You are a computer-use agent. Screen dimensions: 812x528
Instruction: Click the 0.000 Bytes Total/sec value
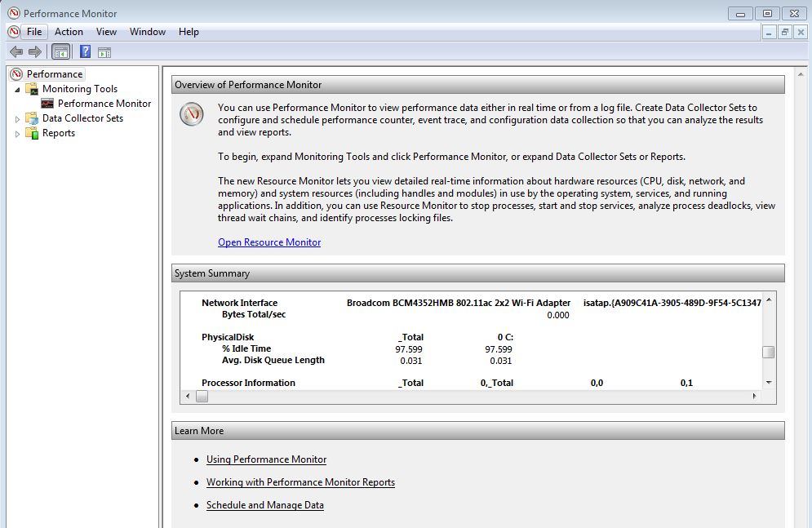pos(558,315)
